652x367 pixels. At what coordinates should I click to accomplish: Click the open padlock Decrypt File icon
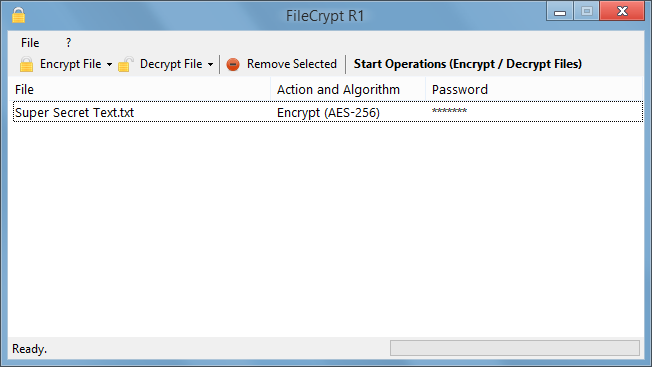coord(125,64)
